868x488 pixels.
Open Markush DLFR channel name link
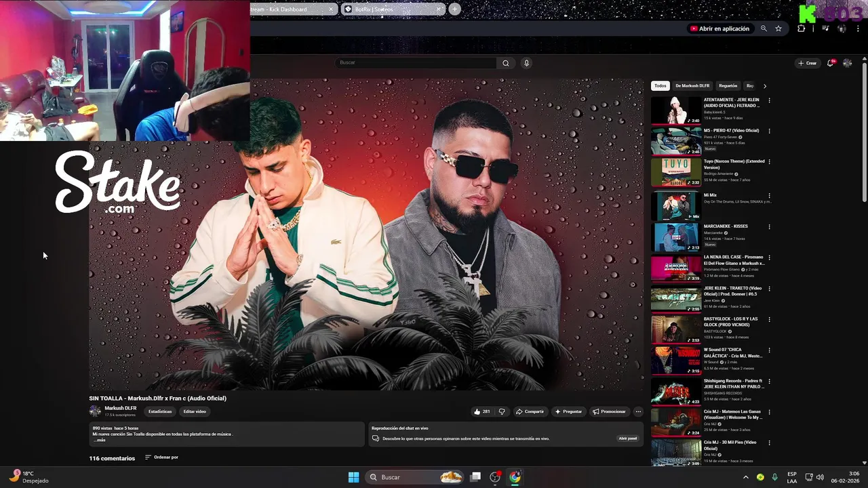tap(121, 409)
